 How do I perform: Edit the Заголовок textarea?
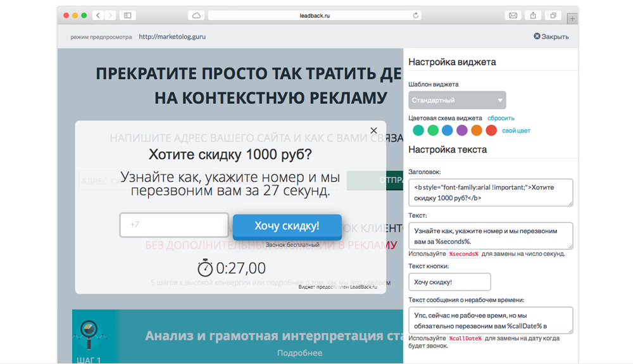(x=491, y=192)
